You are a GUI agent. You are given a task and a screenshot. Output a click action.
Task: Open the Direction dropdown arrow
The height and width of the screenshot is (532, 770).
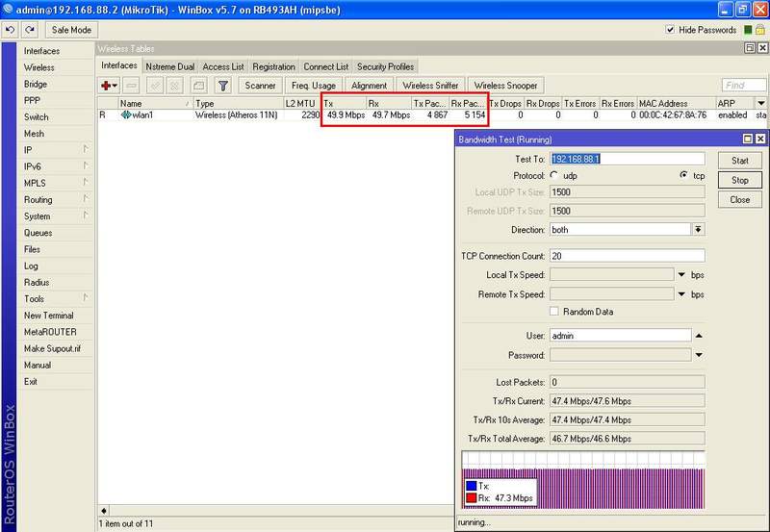698,229
